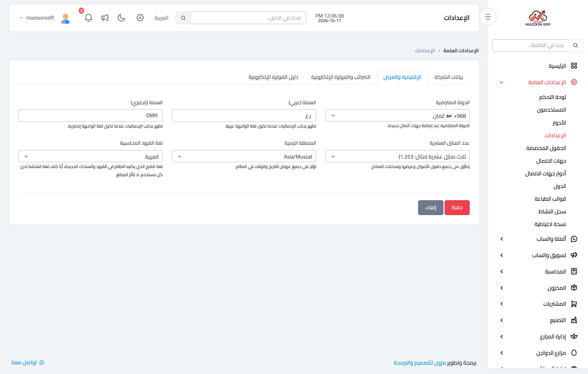Viewport: 588px width, 374px height.
Task: Open لوحة التحكم in the sidebar
Action: pos(552,97)
